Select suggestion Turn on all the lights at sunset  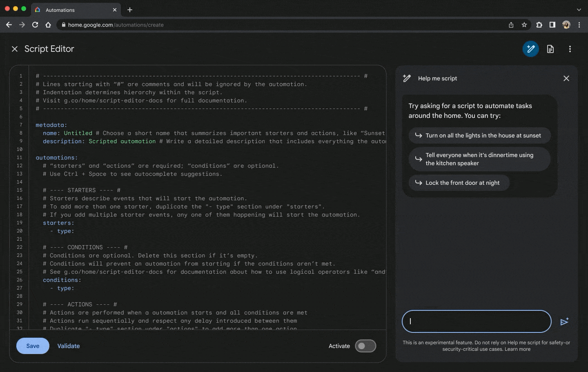(479, 135)
